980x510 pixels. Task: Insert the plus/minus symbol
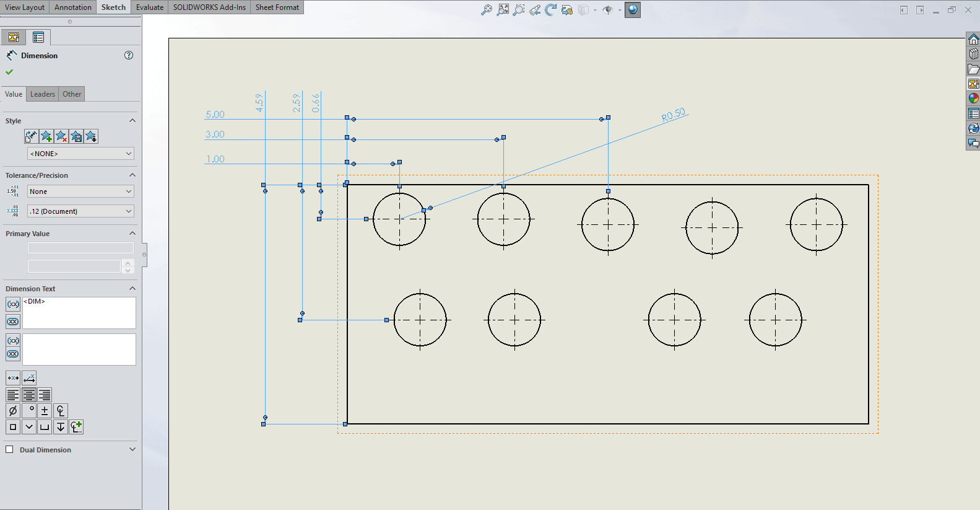tap(45, 411)
